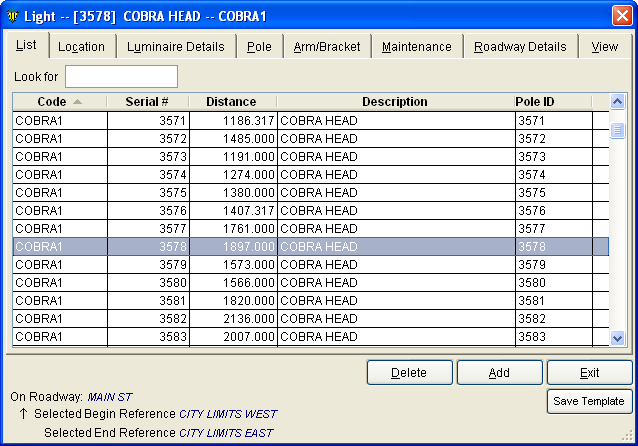Click Pole ID cell 3580
This screenshot has height=446, width=638.
click(x=554, y=282)
